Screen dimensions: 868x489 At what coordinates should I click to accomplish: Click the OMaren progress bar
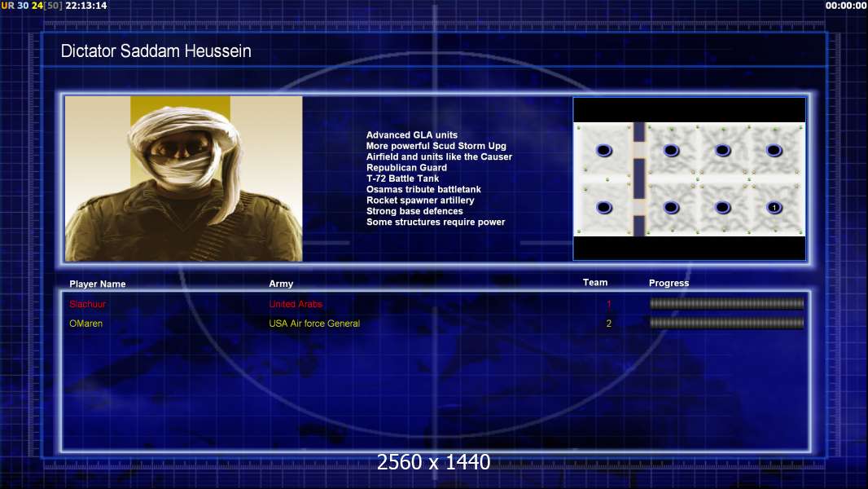(726, 323)
